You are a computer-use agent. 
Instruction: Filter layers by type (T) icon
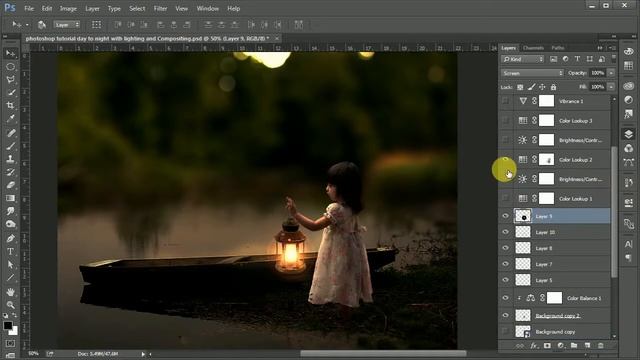click(577, 59)
